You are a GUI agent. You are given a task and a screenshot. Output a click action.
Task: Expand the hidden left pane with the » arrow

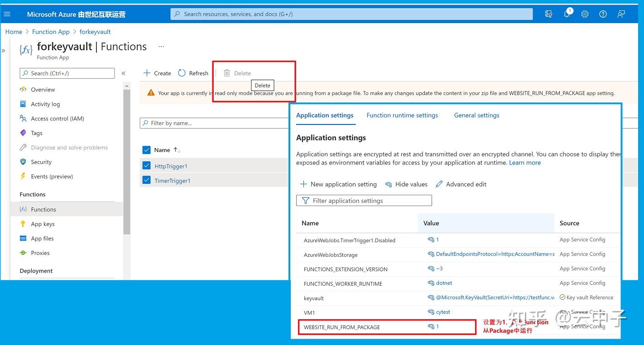tap(4, 51)
